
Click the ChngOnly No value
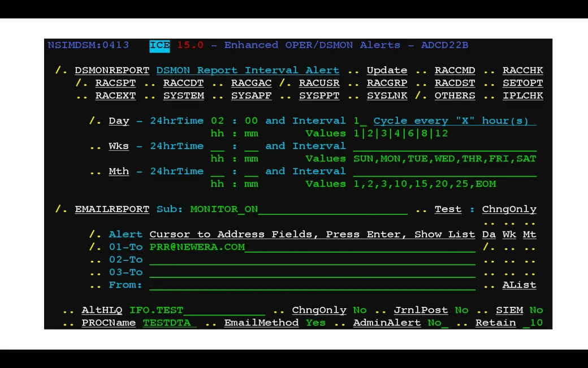coord(360,310)
